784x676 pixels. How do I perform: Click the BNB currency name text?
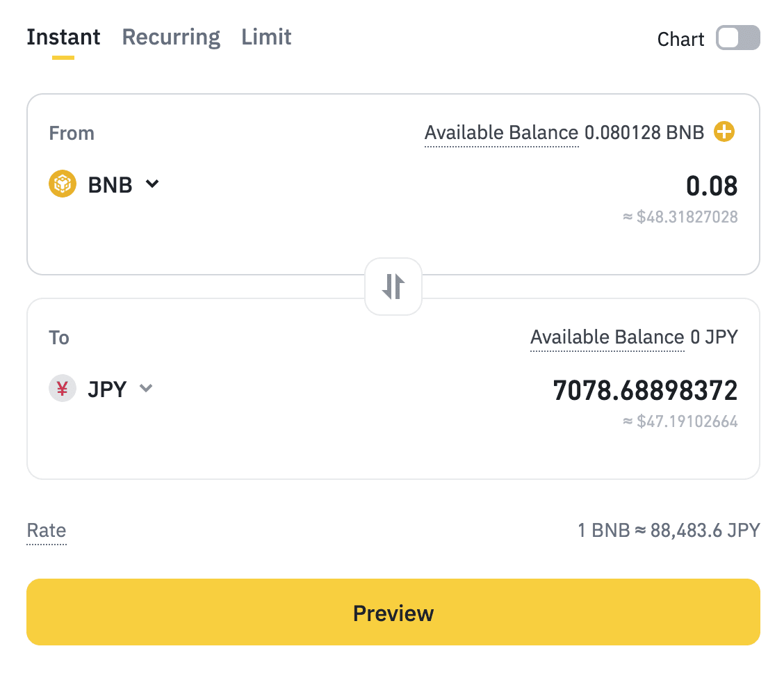coord(110,185)
